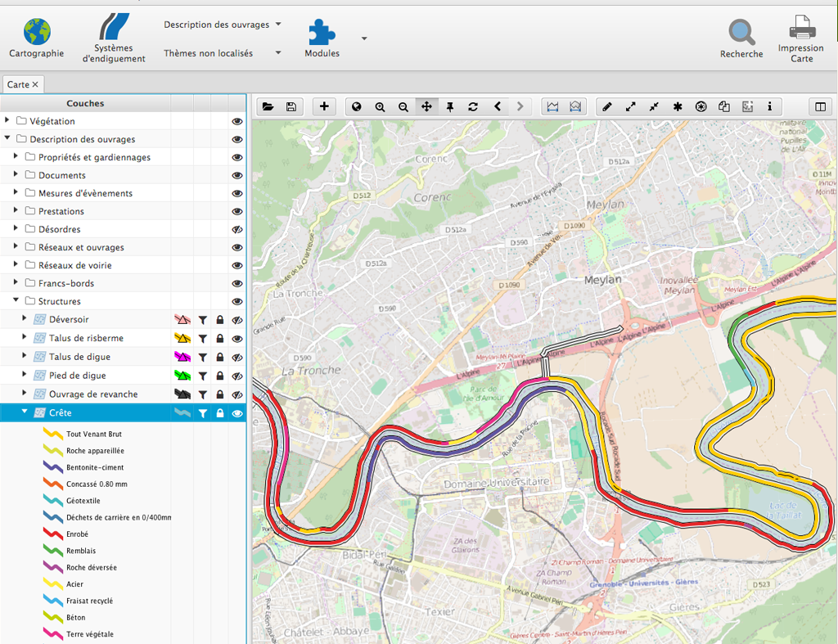This screenshot has width=838, height=644.
Task: Open the Description des ouvrages dropdown
Action: click(222, 25)
